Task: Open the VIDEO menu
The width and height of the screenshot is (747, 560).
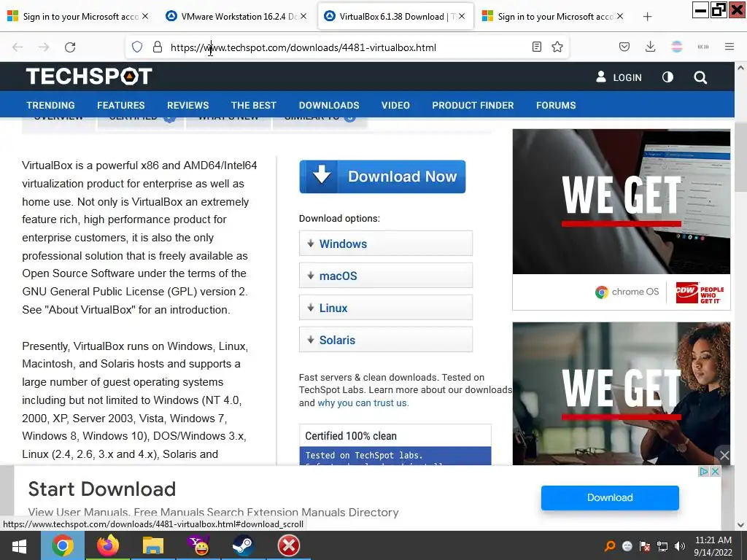Action: (x=395, y=105)
